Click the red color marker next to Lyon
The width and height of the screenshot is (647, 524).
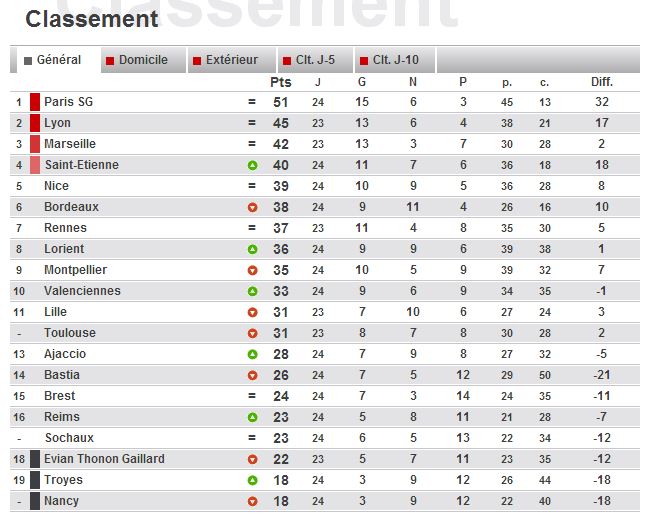(x=35, y=123)
